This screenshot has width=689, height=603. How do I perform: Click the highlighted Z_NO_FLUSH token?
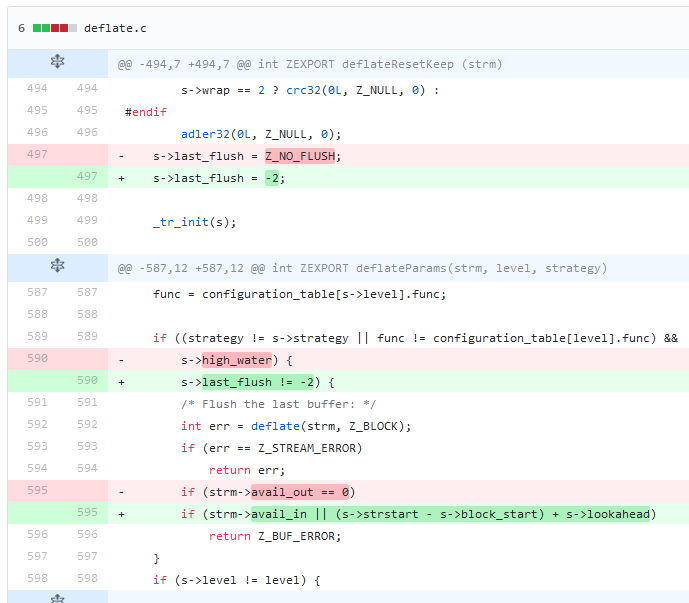pos(303,156)
